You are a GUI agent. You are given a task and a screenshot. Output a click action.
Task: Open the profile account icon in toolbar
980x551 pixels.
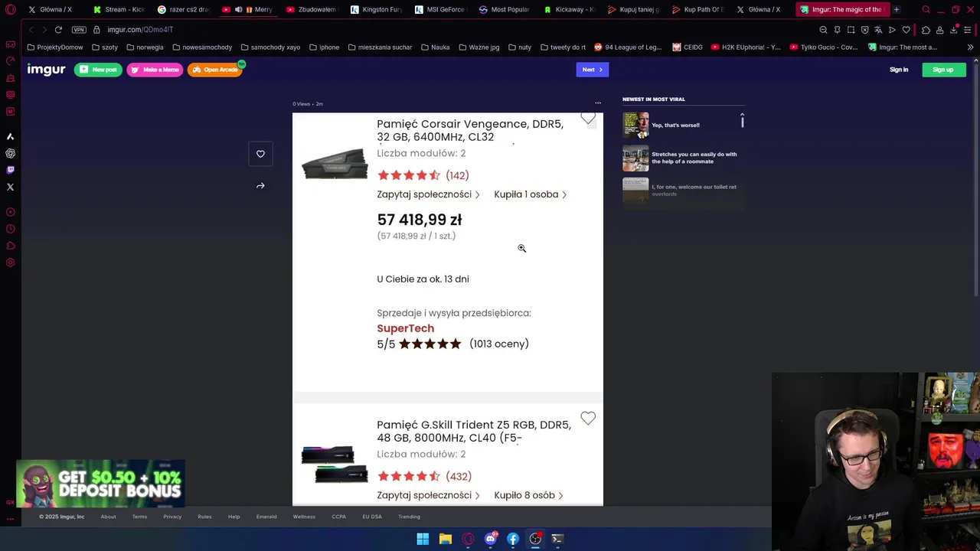point(940,30)
